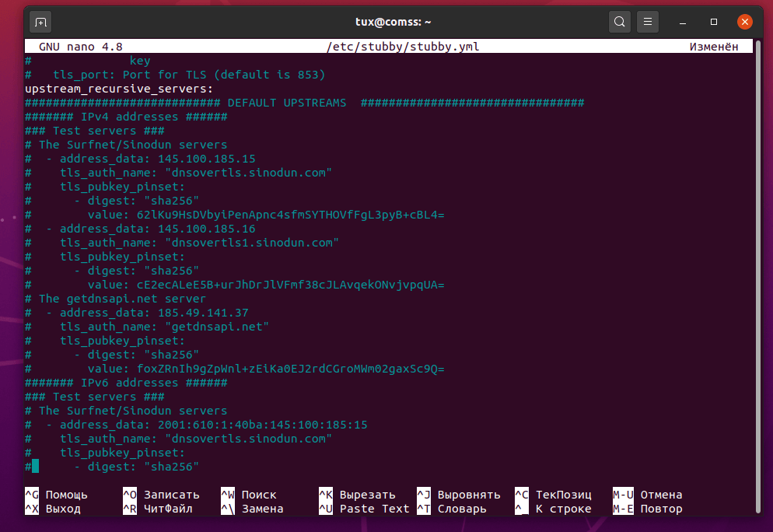This screenshot has width=773, height=532.
Task: Click the tls_port comment line
Action: (x=175, y=75)
